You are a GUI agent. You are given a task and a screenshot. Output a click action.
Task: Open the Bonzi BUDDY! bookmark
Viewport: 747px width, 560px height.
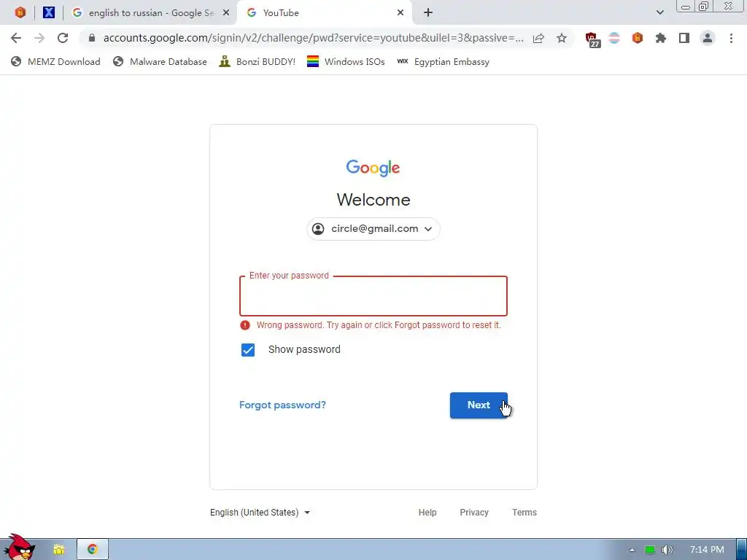tap(258, 61)
